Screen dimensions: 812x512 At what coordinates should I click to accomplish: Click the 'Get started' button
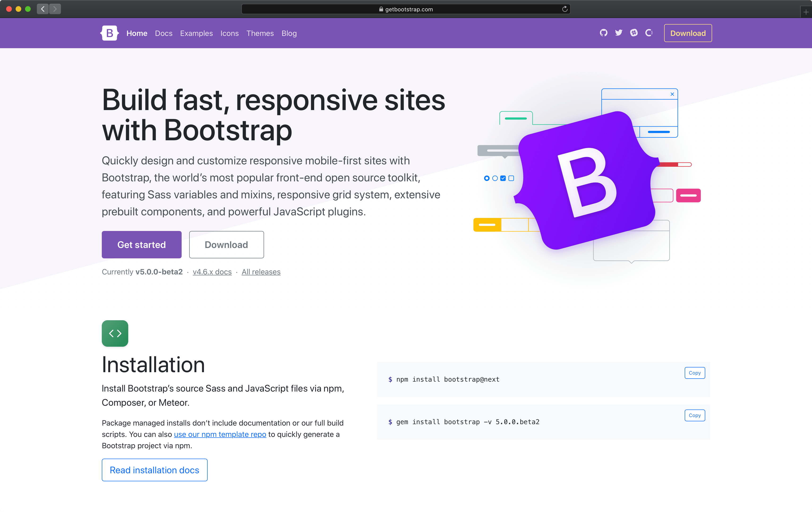(x=141, y=244)
